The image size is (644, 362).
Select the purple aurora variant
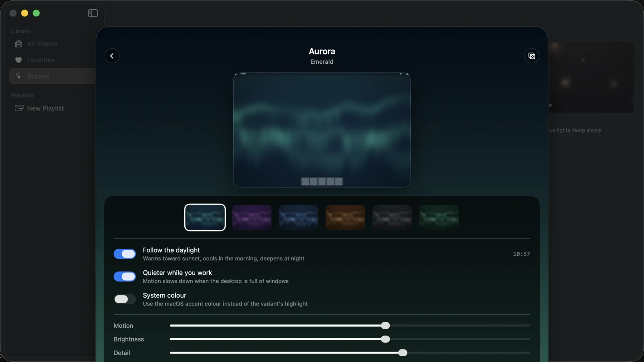[252, 217]
